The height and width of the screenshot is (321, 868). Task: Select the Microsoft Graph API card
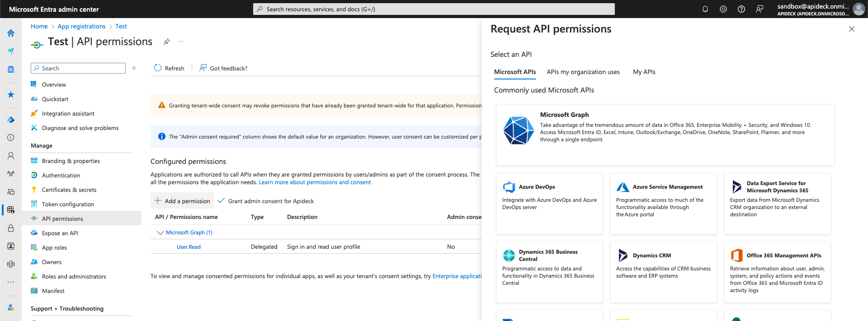point(665,135)
